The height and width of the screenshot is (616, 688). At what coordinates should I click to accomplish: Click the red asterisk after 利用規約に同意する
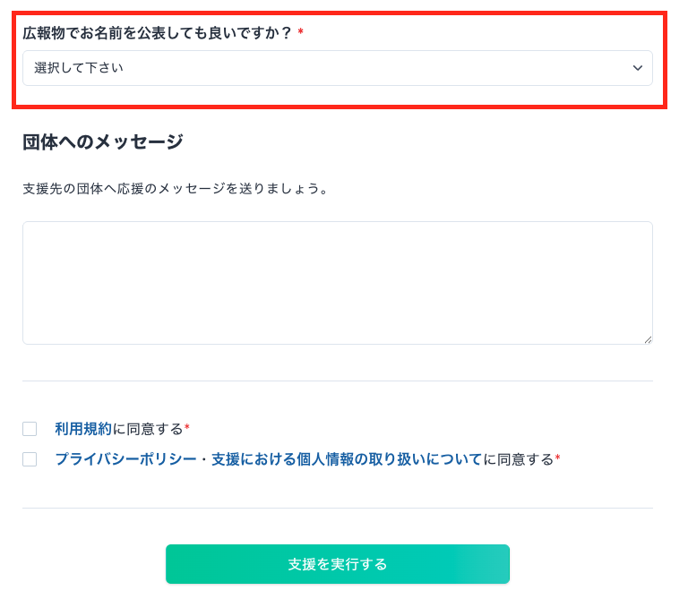click(187, 428)
